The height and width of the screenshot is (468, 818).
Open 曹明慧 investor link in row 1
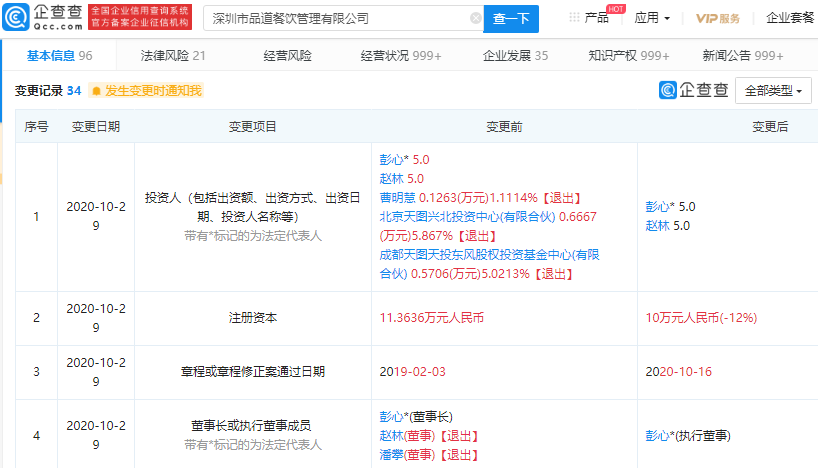[x=397, y=198]
